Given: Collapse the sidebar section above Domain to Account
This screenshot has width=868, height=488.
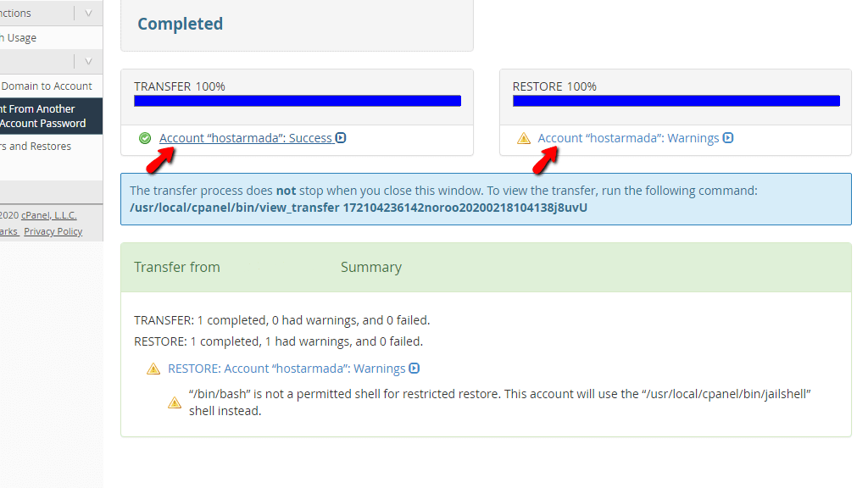Looking at the screenshot, I should coord(88,61).
